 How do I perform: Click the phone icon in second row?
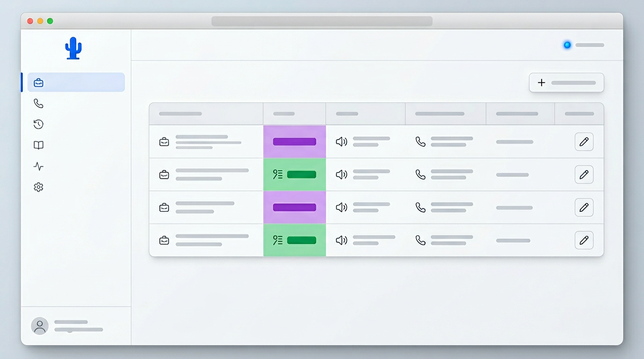(x=421, y=175)
